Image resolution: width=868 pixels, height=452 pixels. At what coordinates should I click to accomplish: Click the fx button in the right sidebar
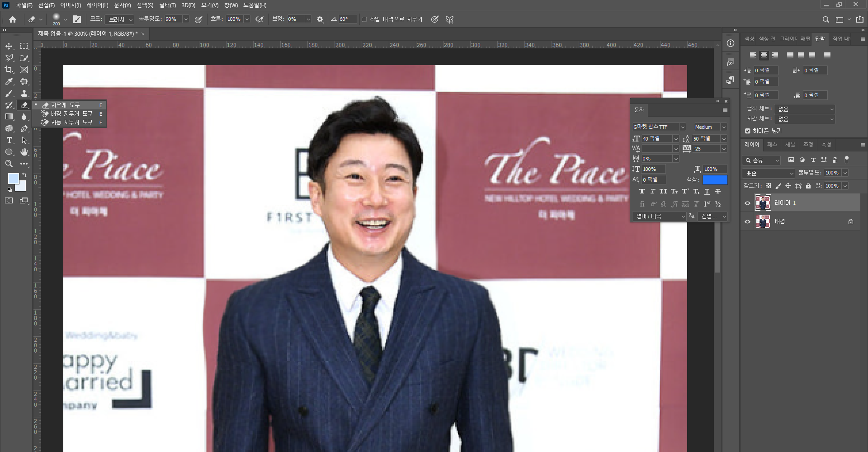pyautogui.click(x=730, y=62)
